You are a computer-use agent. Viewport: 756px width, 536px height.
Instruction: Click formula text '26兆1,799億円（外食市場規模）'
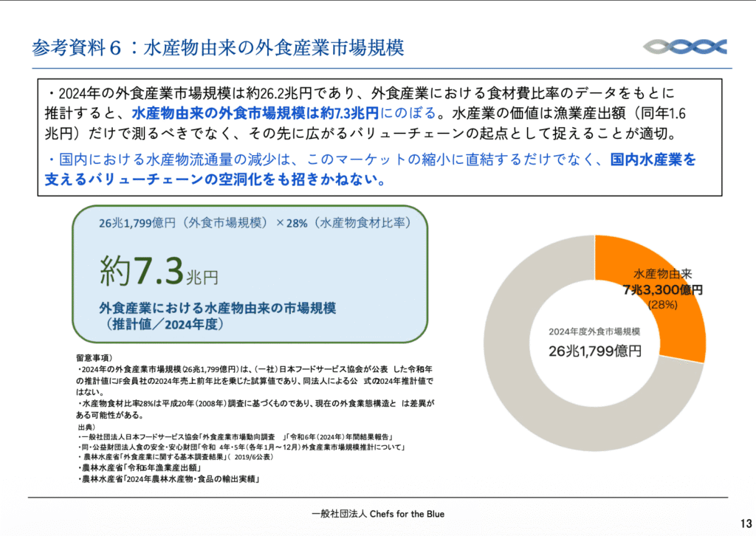(x=183, y=223)
